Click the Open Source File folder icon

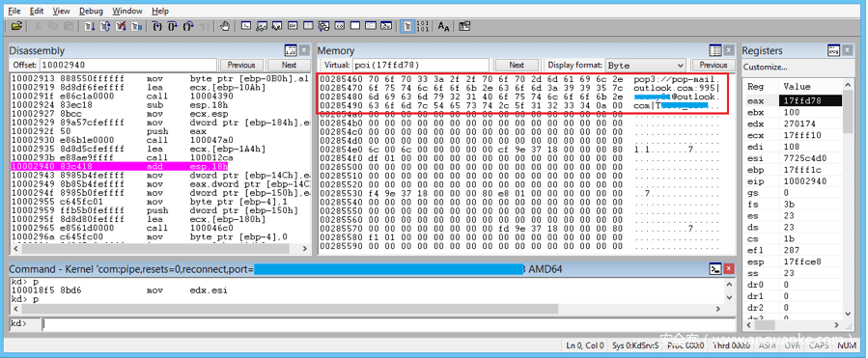(17, 26)
